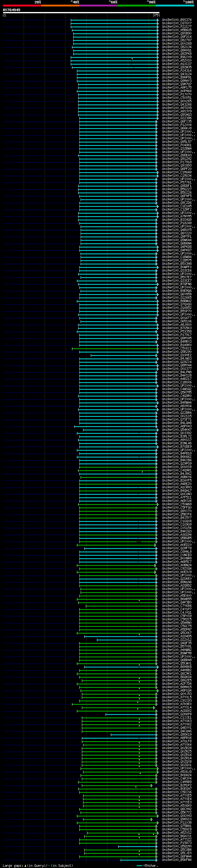Select label UniRef100_Q8H0Q1
Image resolution: width=197 pixels, height=868 pixels.
[x=177, y=50]
